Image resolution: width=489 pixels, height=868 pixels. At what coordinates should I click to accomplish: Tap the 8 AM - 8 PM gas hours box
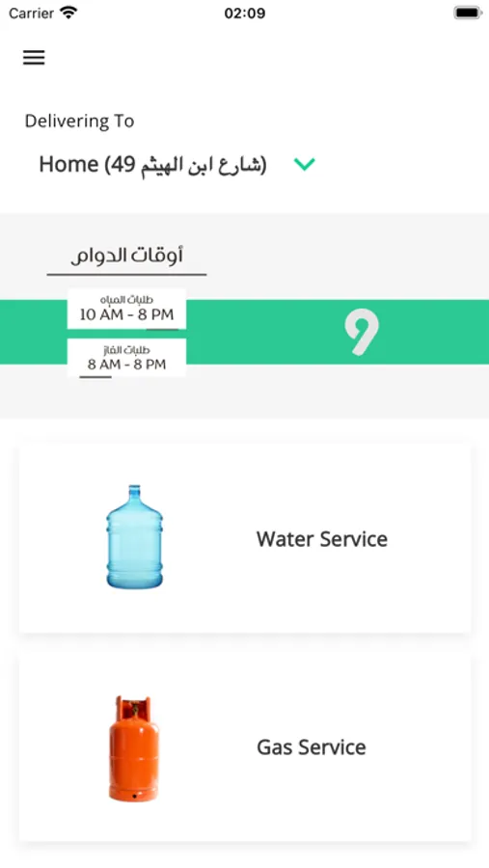coord(126,358)
